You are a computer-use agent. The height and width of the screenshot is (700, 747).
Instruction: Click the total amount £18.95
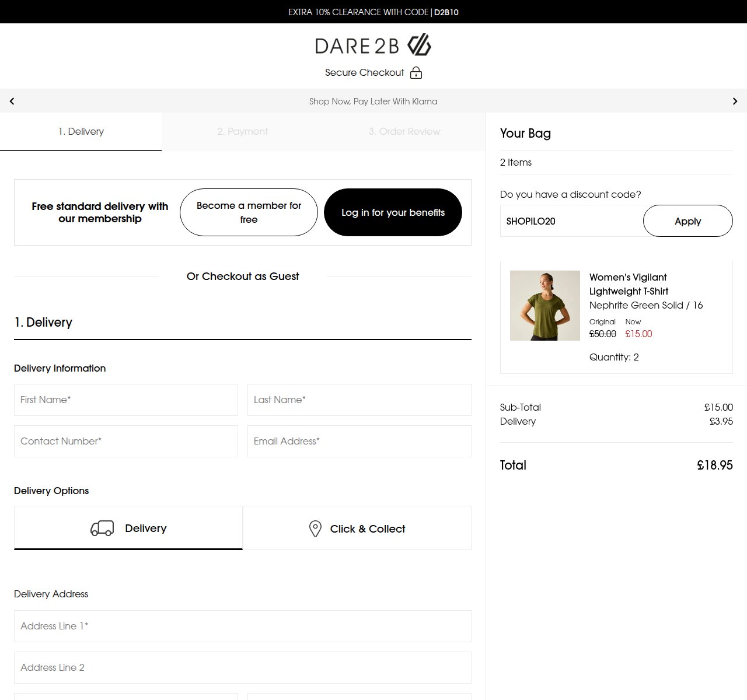pyautogui.click(x=715, y=465)
